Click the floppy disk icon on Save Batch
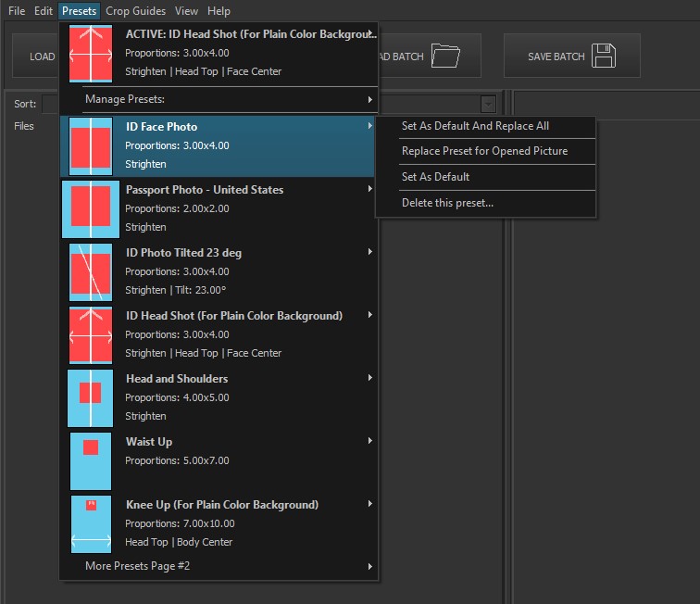This screenshot has height=604, width=700. 604,56
